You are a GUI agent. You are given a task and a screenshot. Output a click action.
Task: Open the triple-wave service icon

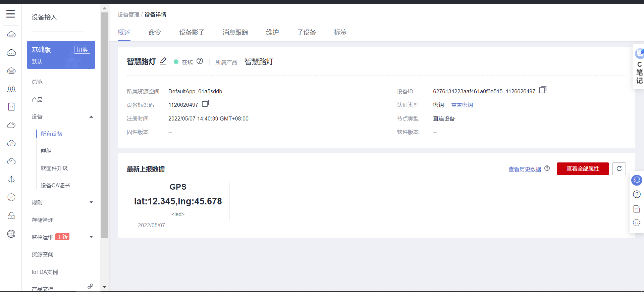(11, 89)
